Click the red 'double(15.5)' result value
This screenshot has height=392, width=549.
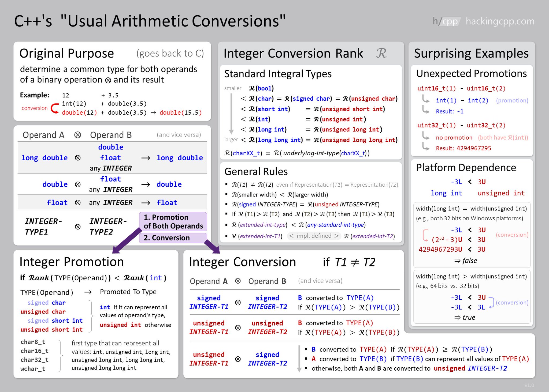(181, 112)
